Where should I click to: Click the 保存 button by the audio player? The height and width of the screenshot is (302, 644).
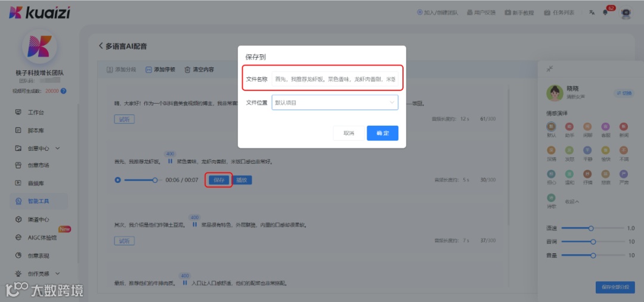219,180
